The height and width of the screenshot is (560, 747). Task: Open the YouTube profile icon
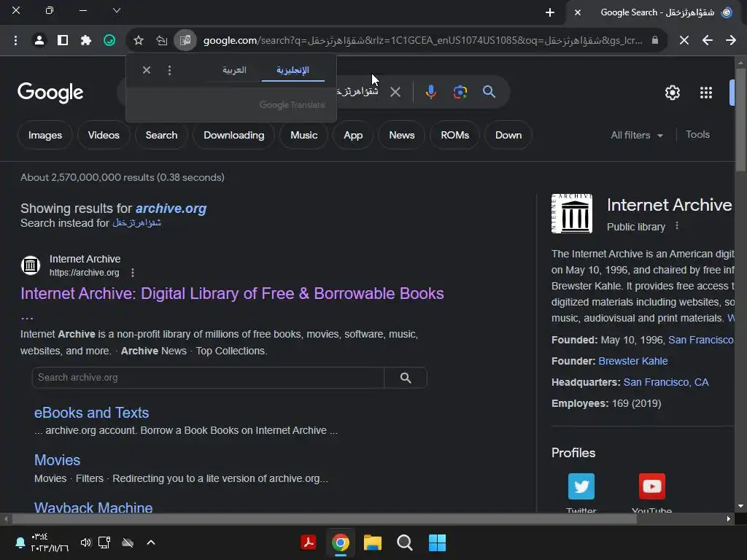click(x=651, y=486)
